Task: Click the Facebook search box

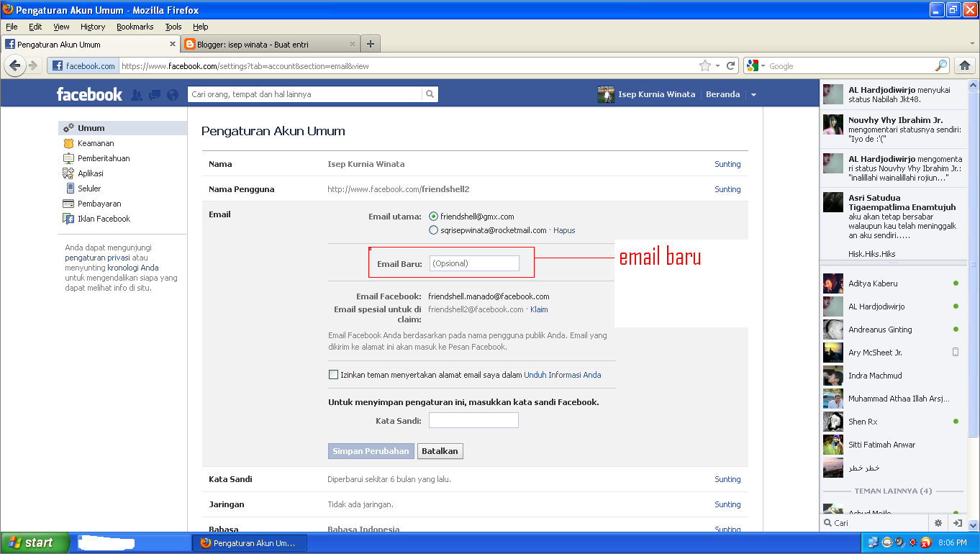Action: (305, 94)
